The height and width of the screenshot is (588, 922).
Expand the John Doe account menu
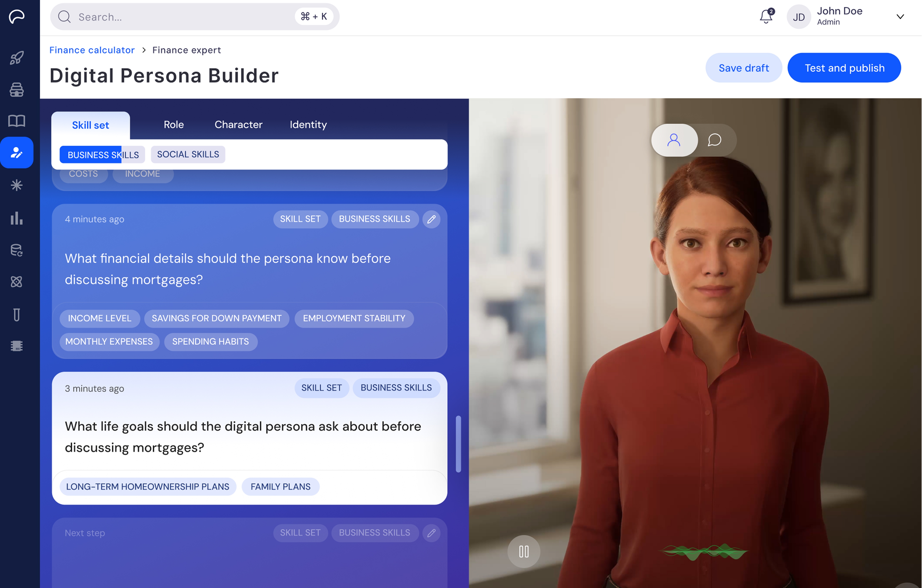(901, 16)
